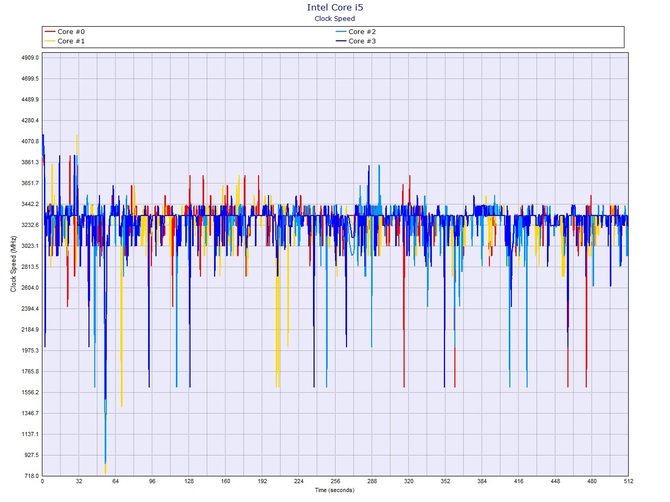Viewport: 670px width, 502px height.
Task: Click the 2604.0 y-axis value
Action: (30, 288)
